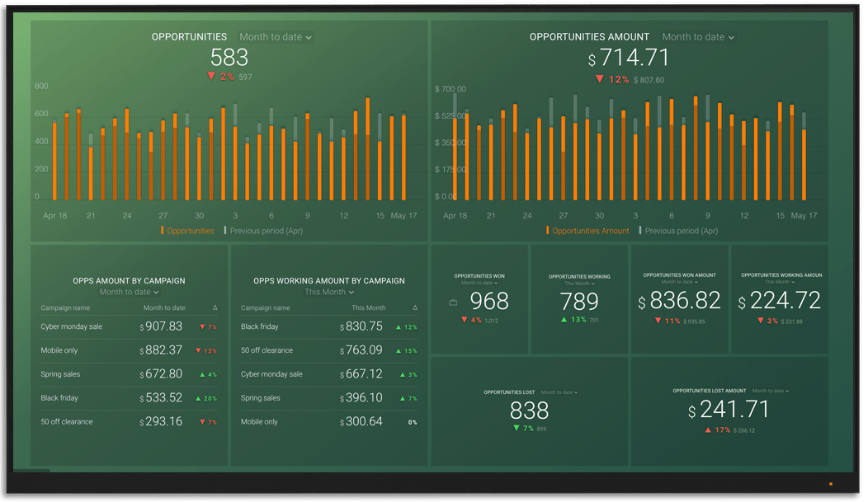The width and height of the screenshot is (868, 502).
Task: Click the Campaign name header in Opps Amount table
Action: [65, 308]
